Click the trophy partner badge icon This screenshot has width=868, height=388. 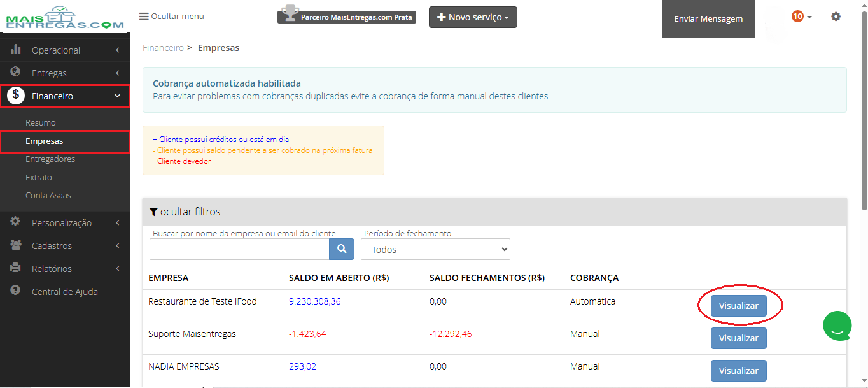[x=290, y=13]
